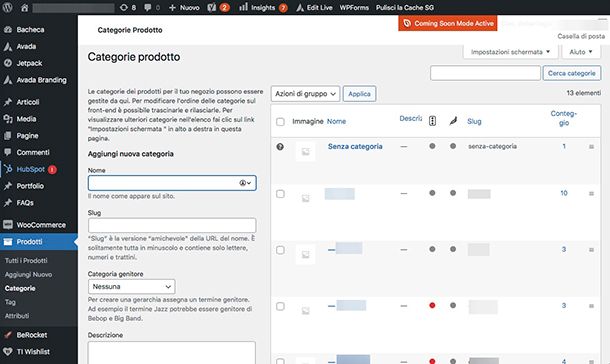
Task: Click autofill icon in Nome field
Action: coord(245,183)
